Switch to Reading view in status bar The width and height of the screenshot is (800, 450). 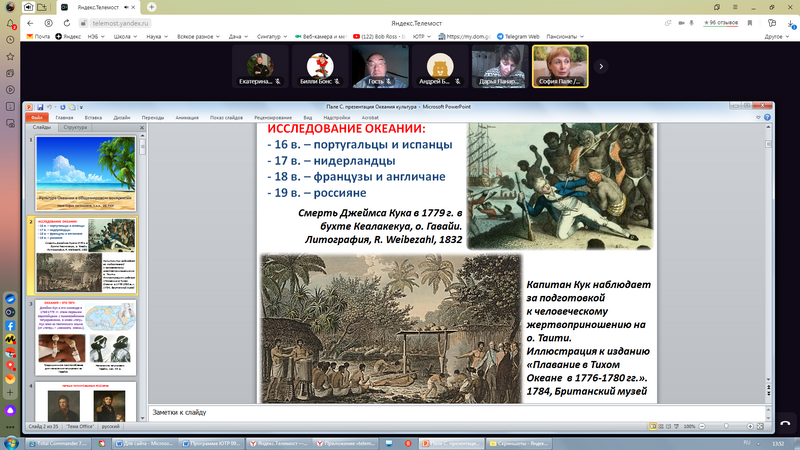(668, 426)
